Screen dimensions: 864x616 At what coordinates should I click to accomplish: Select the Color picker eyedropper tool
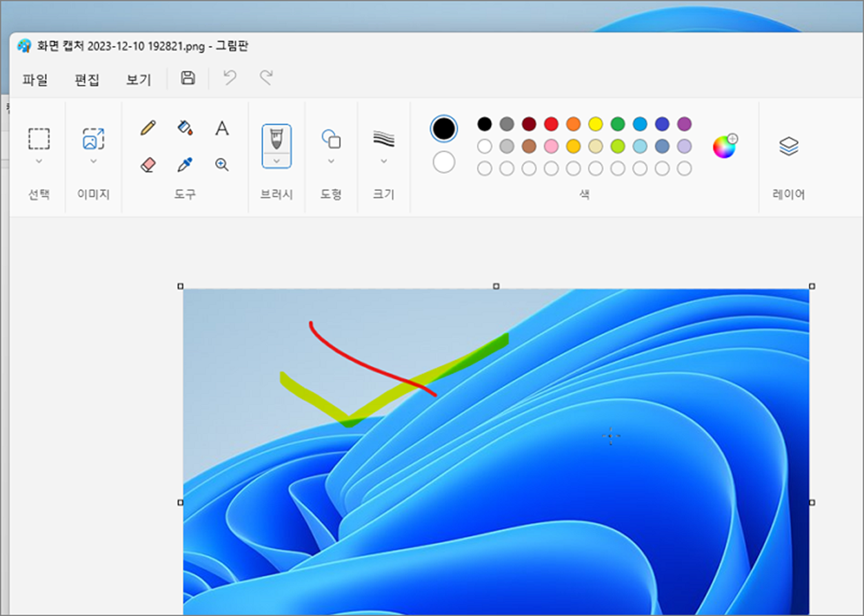(184, 165)
